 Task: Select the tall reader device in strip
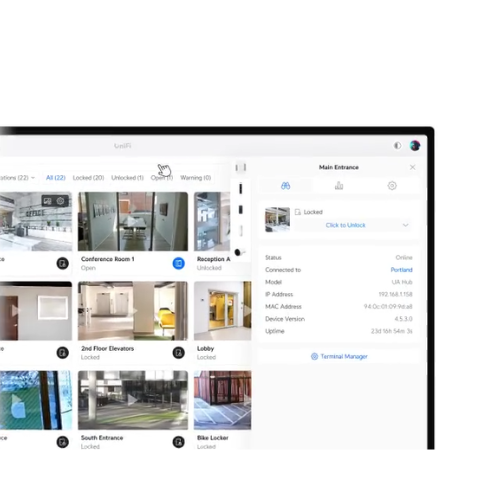241,189
